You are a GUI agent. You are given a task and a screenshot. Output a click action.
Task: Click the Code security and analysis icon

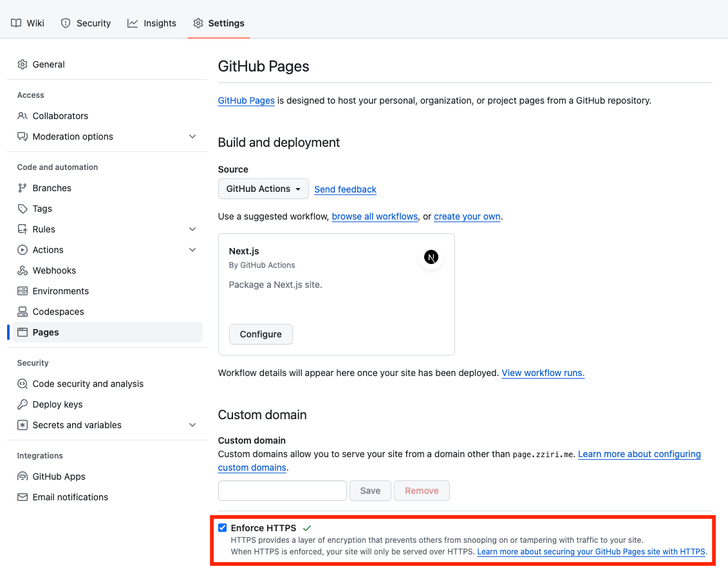(23, 384)
